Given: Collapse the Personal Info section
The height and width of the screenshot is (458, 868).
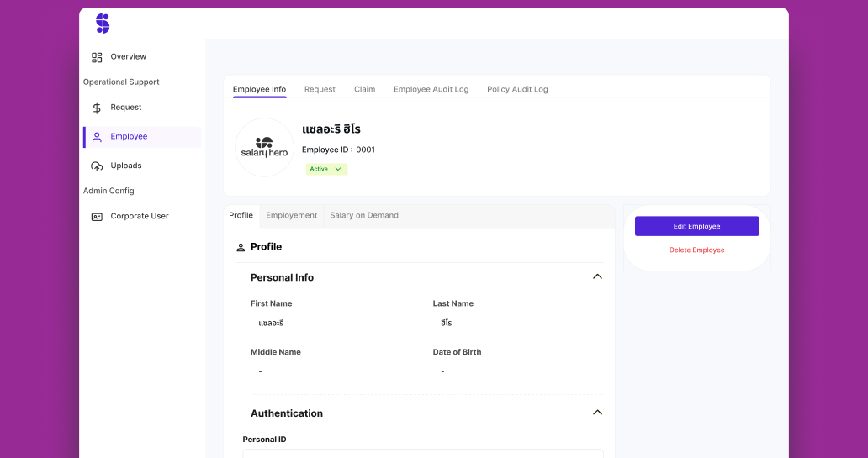Looking at the screenshot, I should point(597,277).
